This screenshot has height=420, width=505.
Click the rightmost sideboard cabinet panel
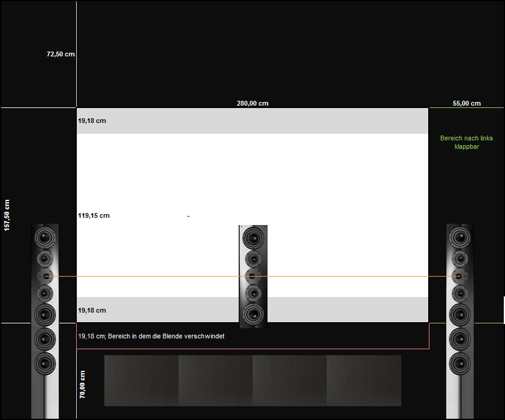[363, 380]
